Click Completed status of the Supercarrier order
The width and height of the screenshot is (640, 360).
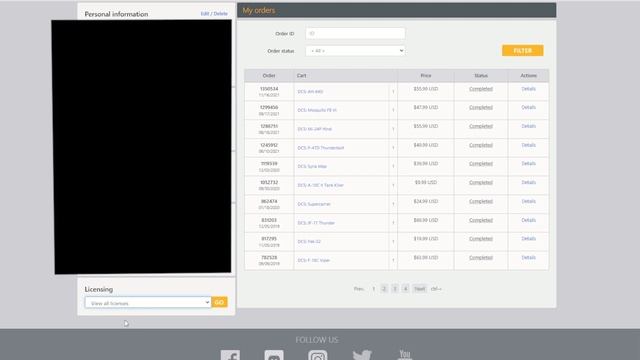[x=481, y=201]
